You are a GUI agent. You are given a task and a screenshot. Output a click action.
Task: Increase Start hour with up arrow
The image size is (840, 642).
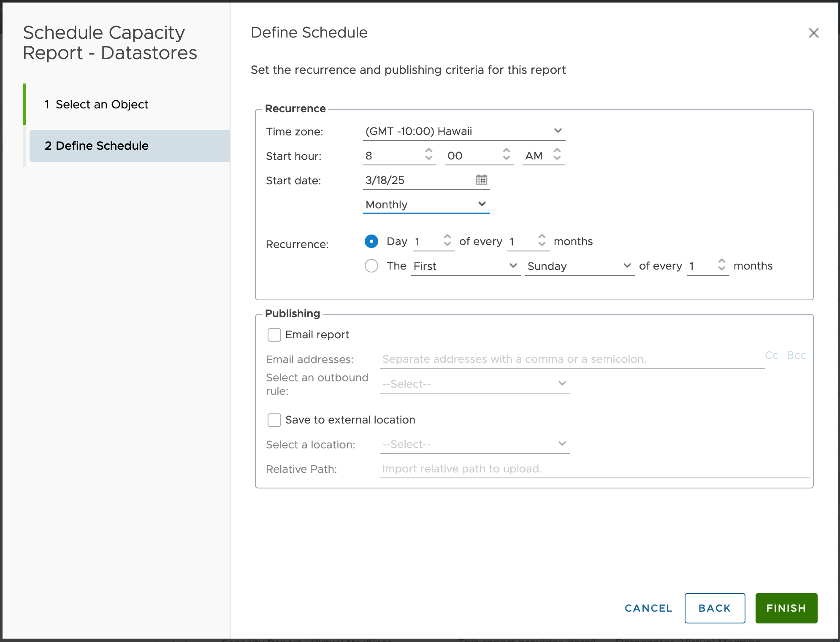(x=429, y=151)
